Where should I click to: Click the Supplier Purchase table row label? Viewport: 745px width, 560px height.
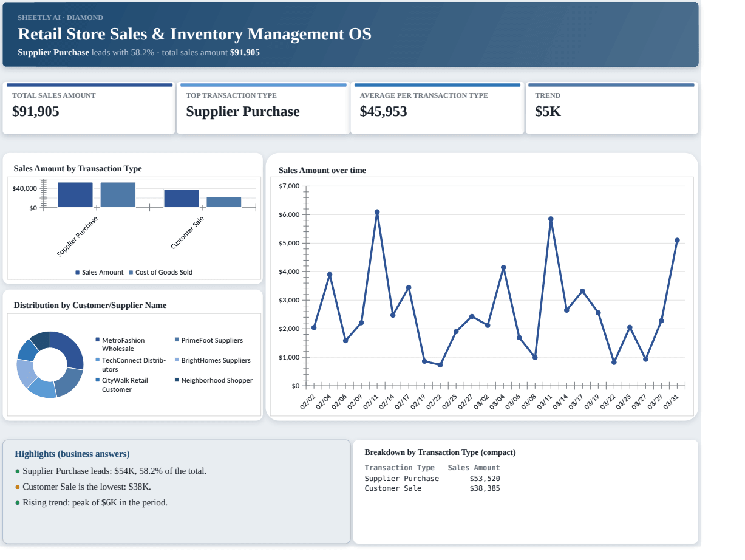click(x=402, y=479)
